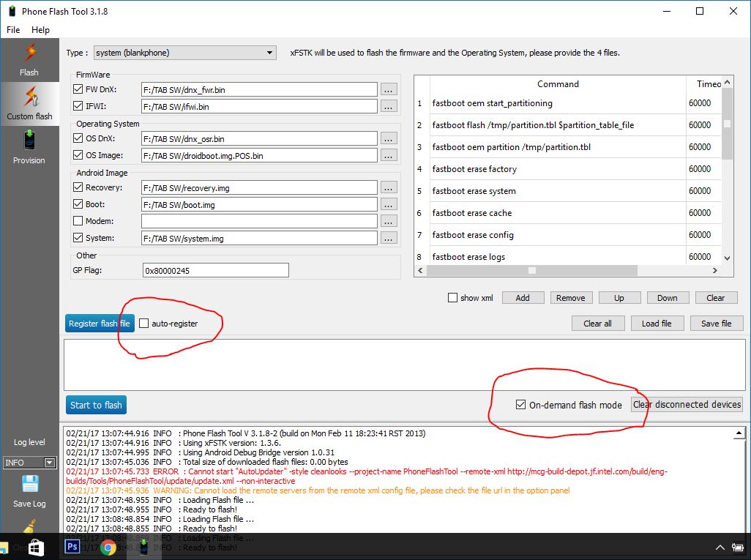Click the command table scroll right arrow

[x=715, y=270]
